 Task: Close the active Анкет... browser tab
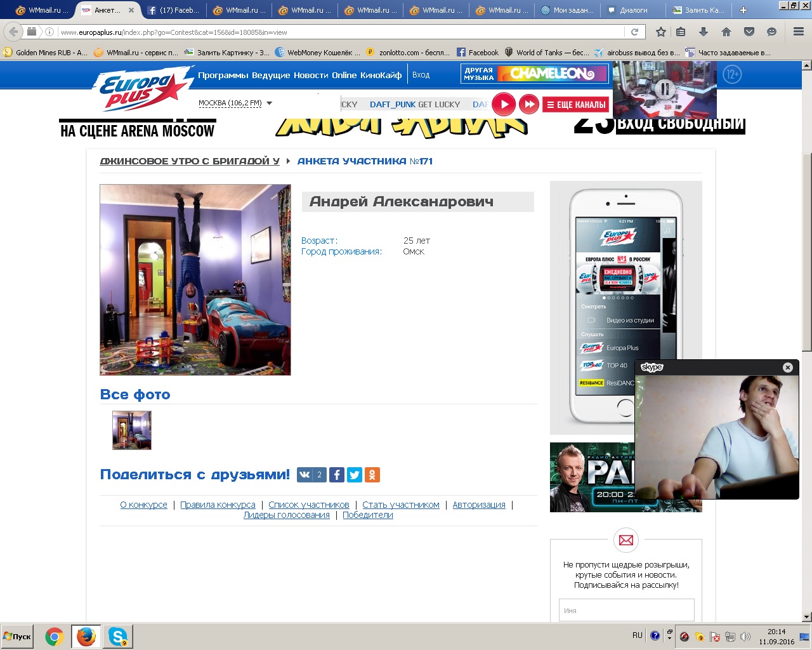(x=131, y=10)
